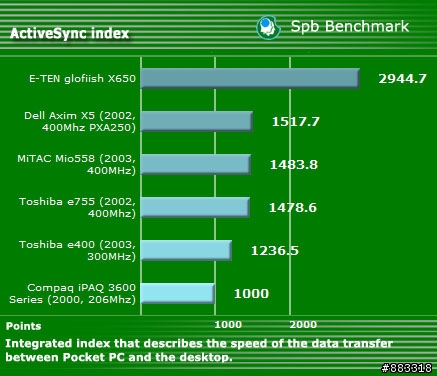Select the value 2944.7
The image size is (437, 376).
402,78
